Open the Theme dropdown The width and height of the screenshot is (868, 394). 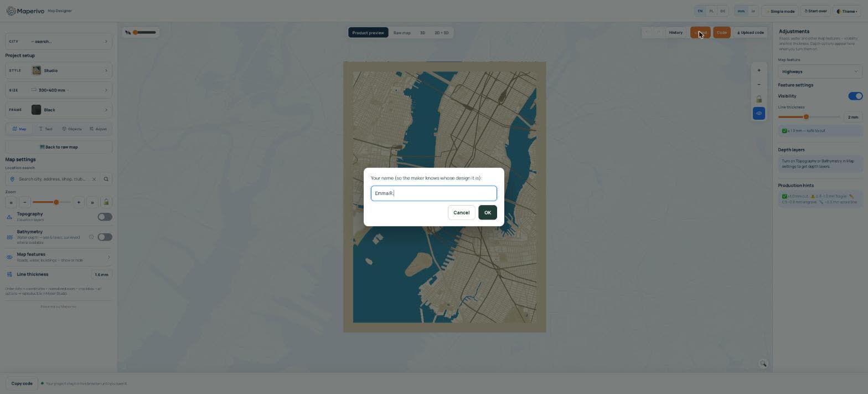coord(847,11)
